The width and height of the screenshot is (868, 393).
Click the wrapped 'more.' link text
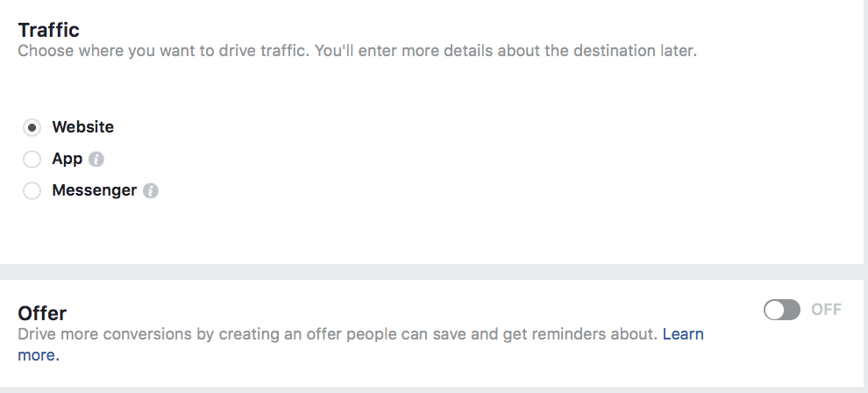pyautogui.click(x=39, y=355)
